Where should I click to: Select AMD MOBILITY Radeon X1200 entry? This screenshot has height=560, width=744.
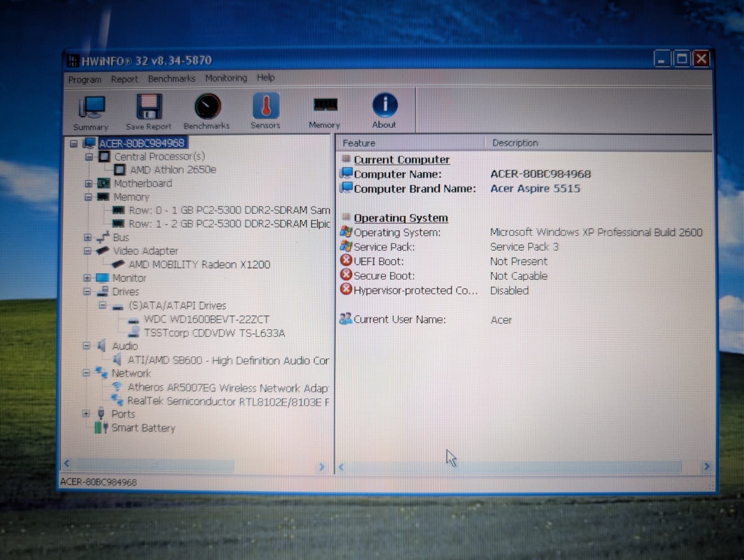199,264
